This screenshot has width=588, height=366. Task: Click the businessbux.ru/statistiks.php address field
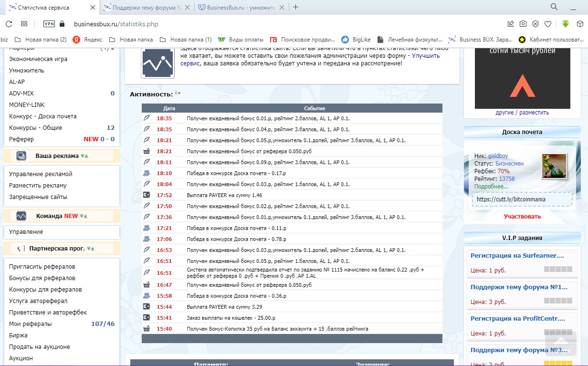click(x=116, y=24)
